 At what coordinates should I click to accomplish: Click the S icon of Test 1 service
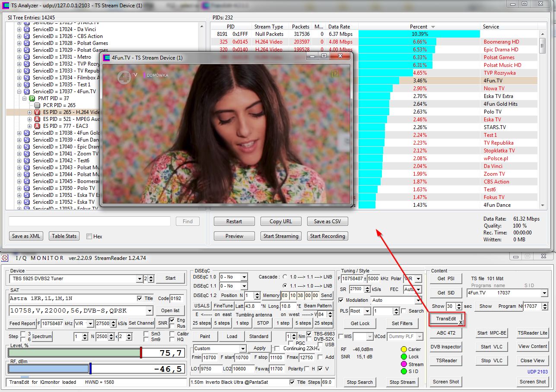[27, 85]
